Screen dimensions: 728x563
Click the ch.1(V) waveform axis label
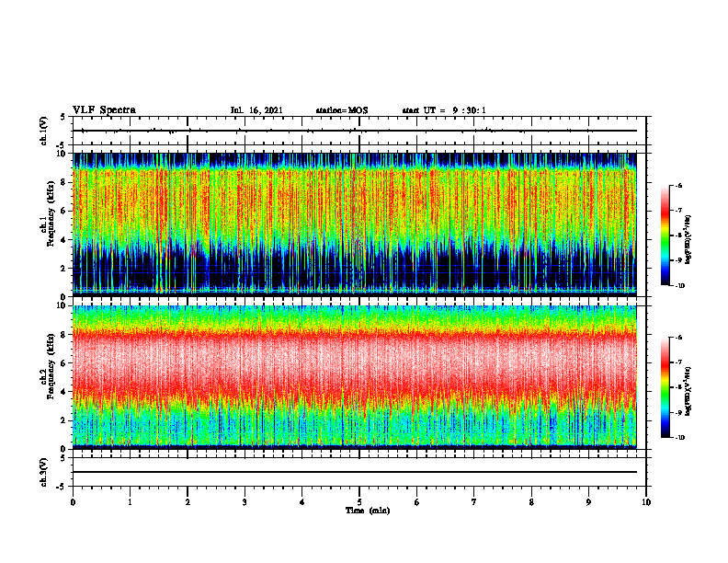(43, 131)
